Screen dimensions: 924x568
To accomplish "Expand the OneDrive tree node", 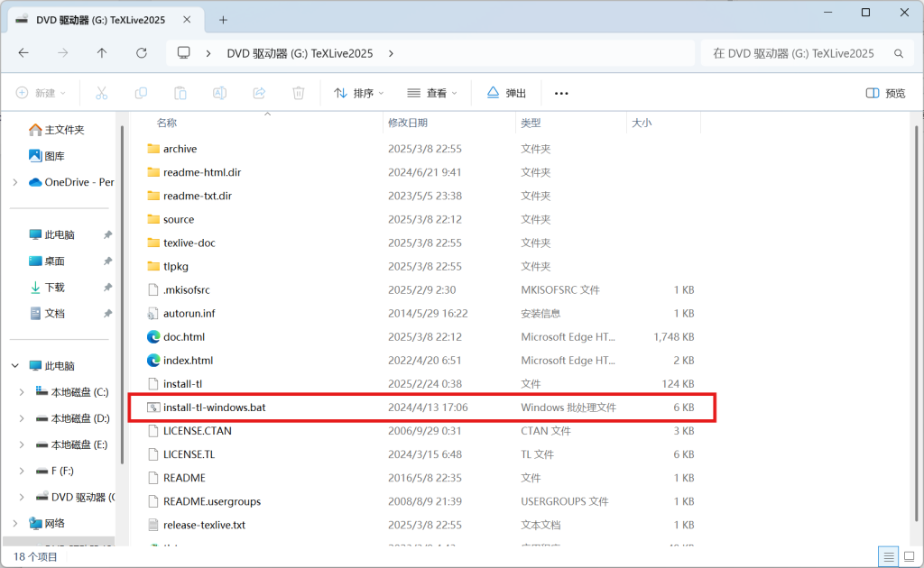I will (x=15, y=182).
